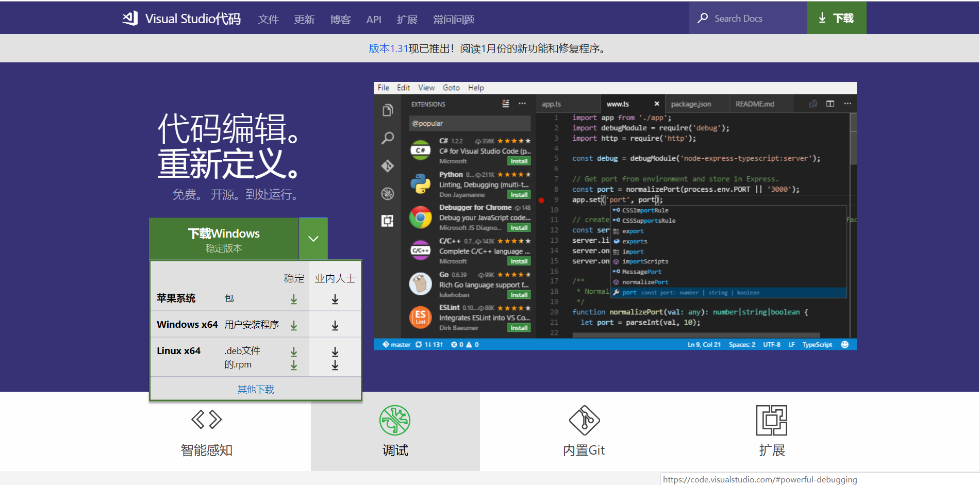Screen dimensions: 980x485
Task: Click the split editor icon
Action: [830, 104]
